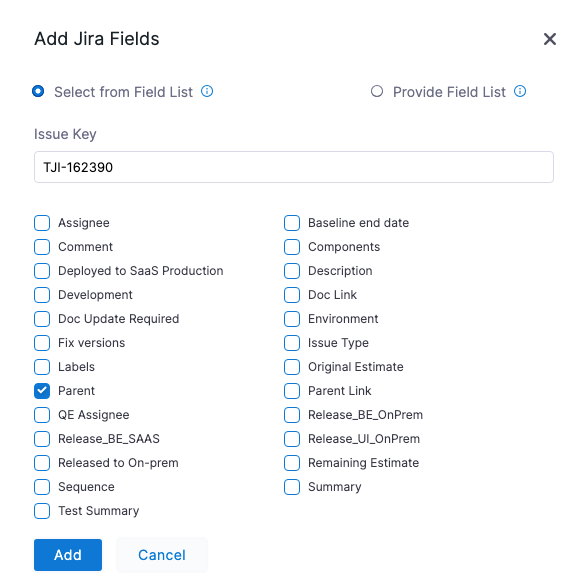586x578 pixels.
Task: Select the Doc Link checkbox
Action: [x=292, y=295]
